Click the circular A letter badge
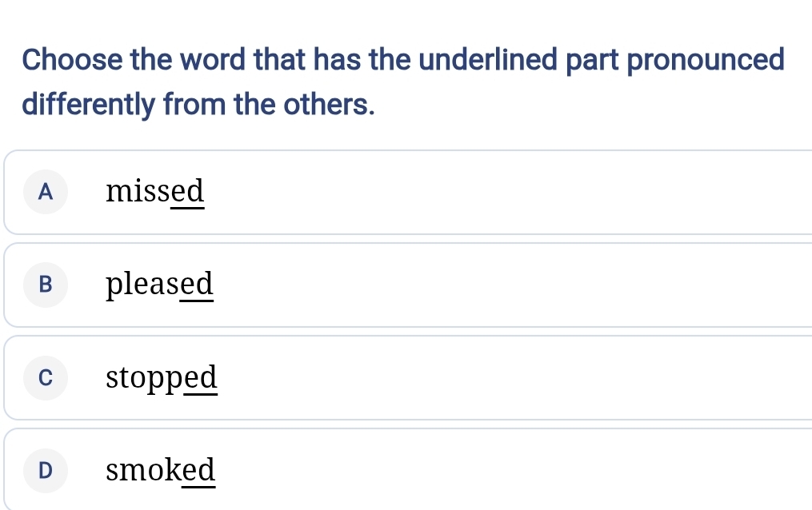812x510 pixels. [x=46, y=192]
